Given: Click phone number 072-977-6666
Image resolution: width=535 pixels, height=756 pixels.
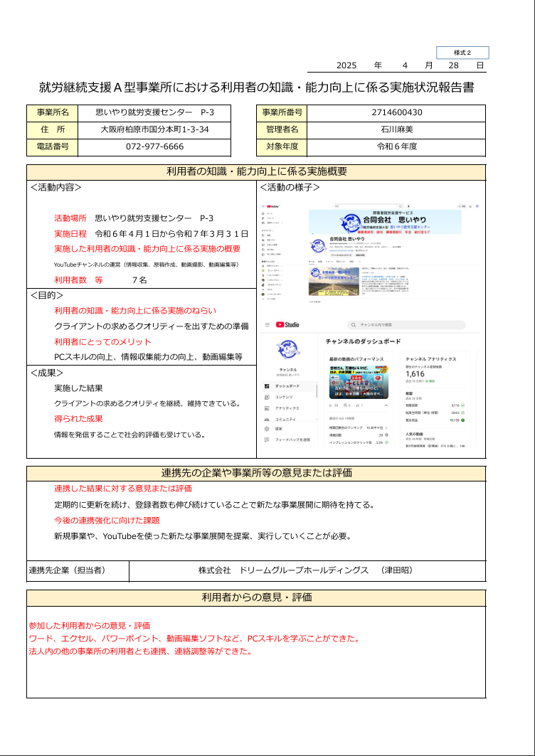Looking at the screenshot, I should 155,147.
